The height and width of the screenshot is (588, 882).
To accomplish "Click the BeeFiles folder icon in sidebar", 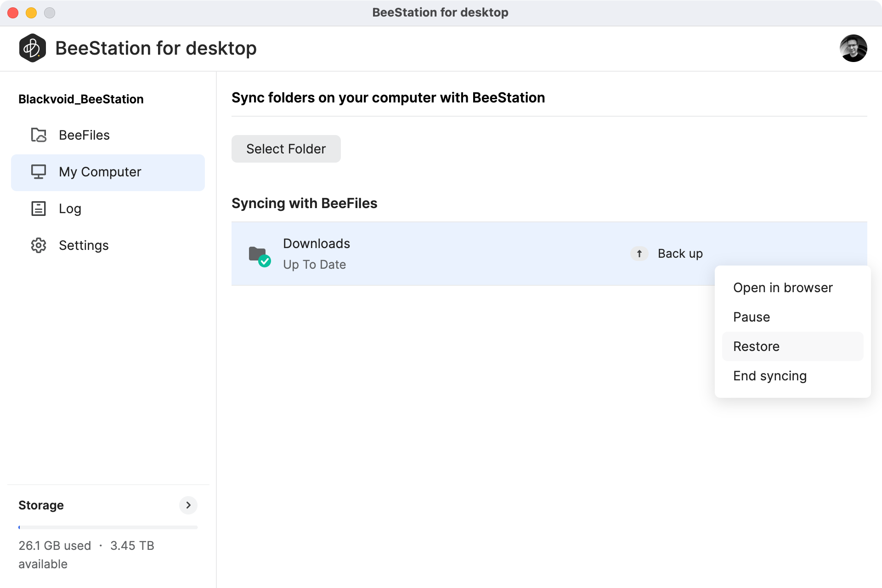I will click(39, 135).
